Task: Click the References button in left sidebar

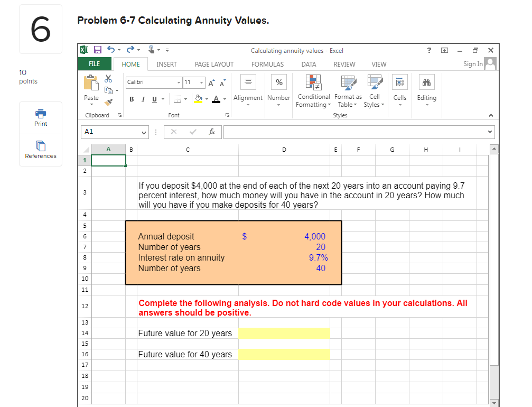Action: tap(41, 150)
